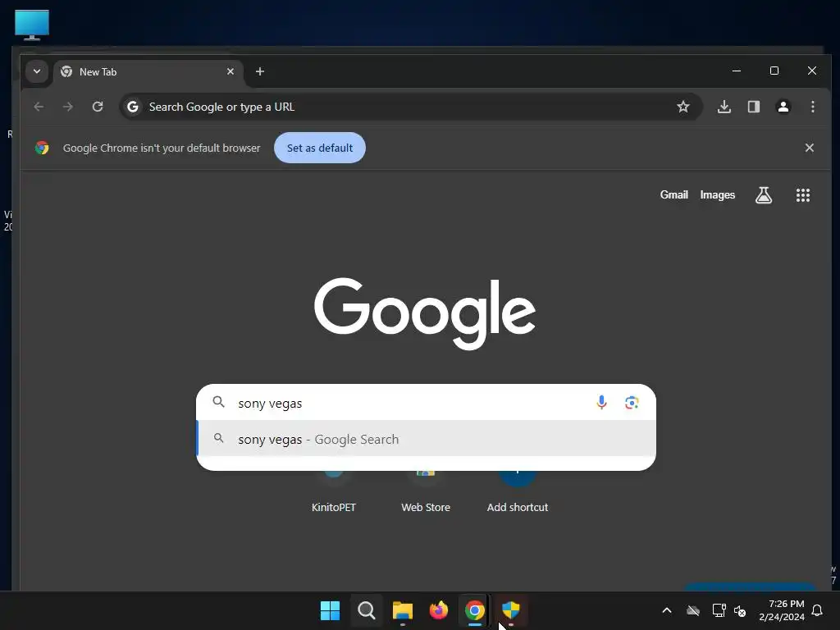Open a new tab with plus button
The image size is (840, 630).
[260, 71]
